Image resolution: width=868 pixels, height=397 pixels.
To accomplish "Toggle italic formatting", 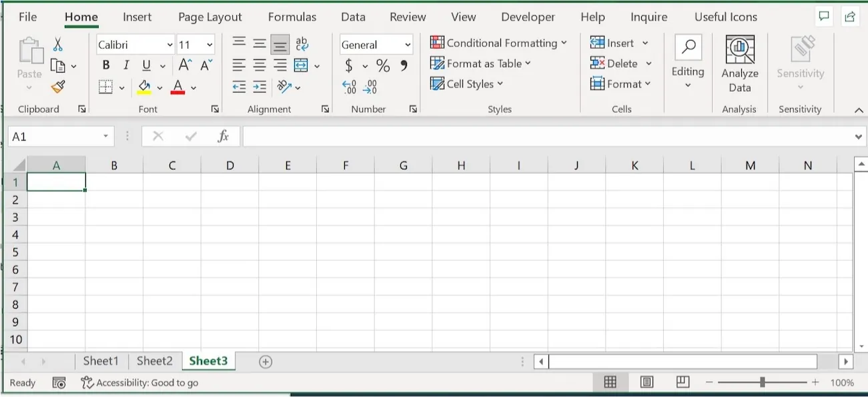I will click(125, 65).
